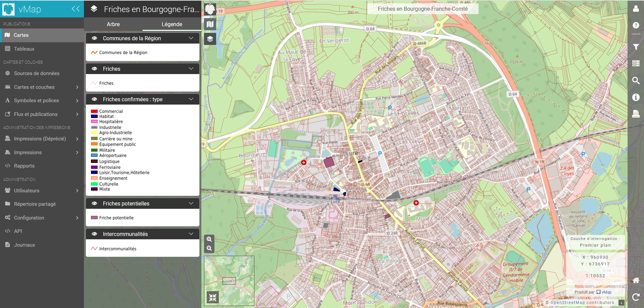Toggle visibility of Friches layer
This screenshot has width=644, height=308.
95,69
